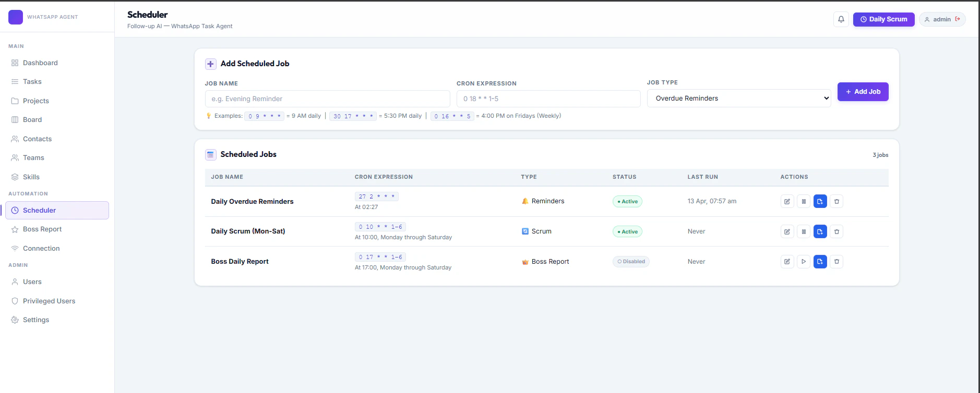Open Settings in sidebar

point(57,320)
